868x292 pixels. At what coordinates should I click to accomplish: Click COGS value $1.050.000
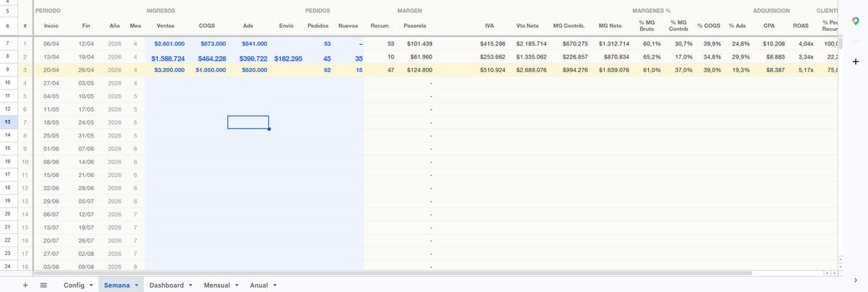[210, 70]
